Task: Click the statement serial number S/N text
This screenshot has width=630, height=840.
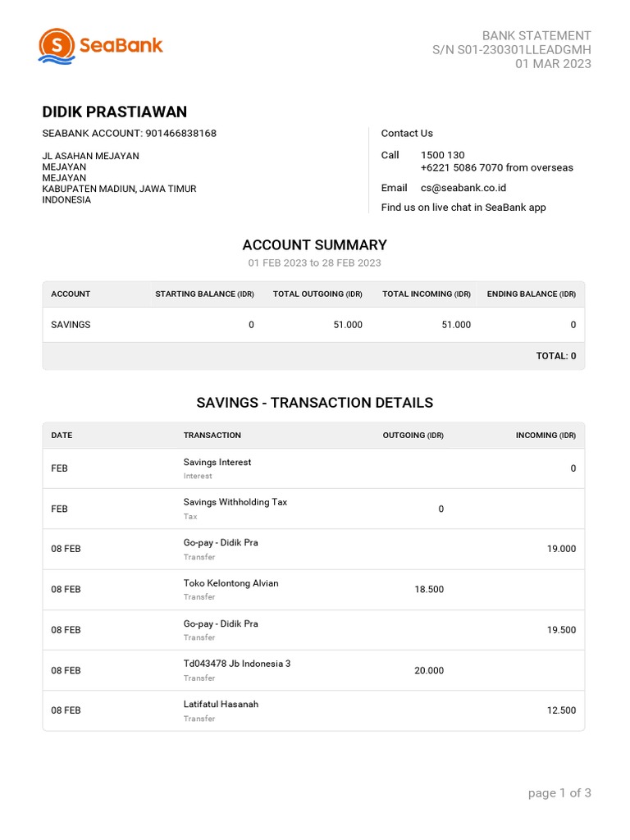Action: point(512,50)
